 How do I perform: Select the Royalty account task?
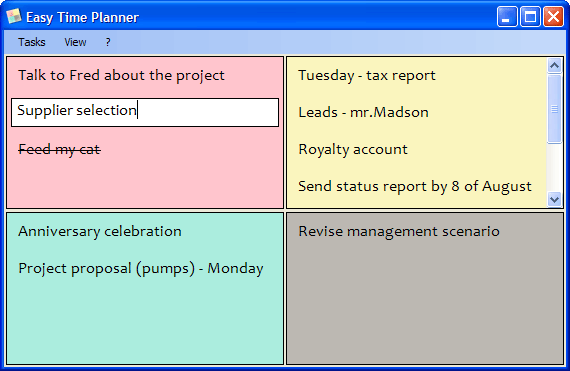pos(353,149)
